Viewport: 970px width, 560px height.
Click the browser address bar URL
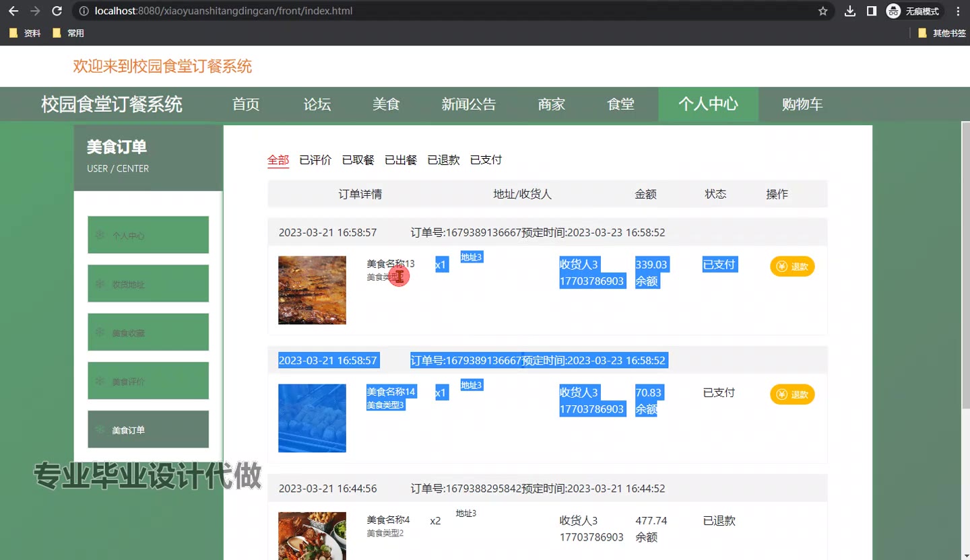(224, 11)
